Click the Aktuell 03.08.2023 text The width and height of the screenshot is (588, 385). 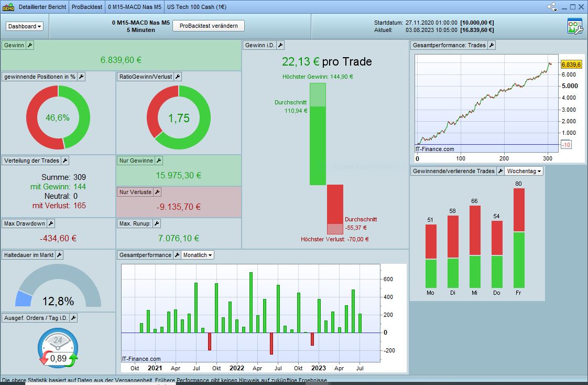(434, 30)
